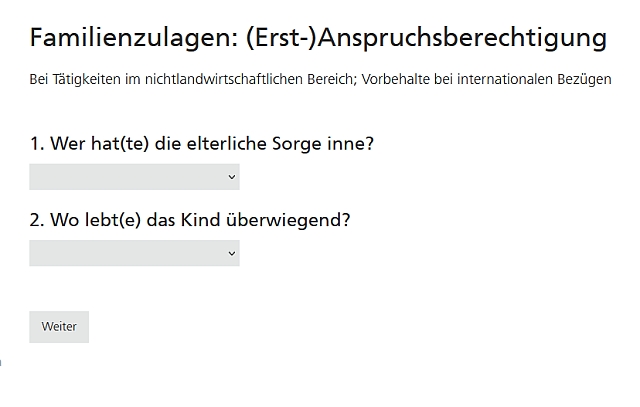Click the chevron arrow of question 2 dropdown
Image resolution: width=640 pixels, height=407 pixels.
coord(232,254)
